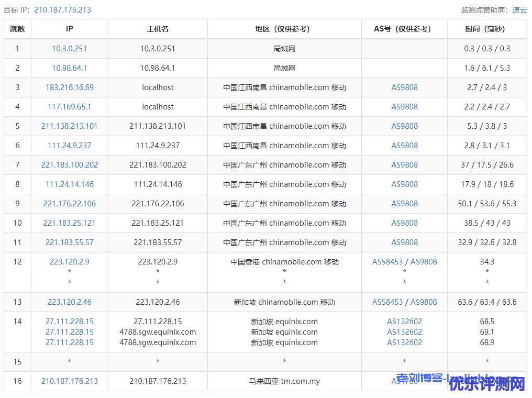
Task: Open the 速云 sponsor link
Action: click(x=519, y=10)
